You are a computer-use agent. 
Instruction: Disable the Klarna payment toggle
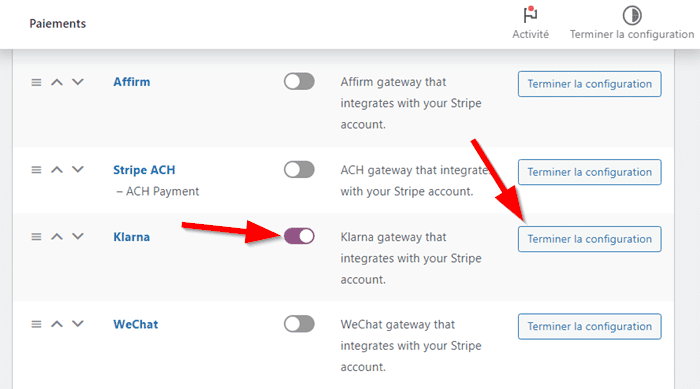299,236
